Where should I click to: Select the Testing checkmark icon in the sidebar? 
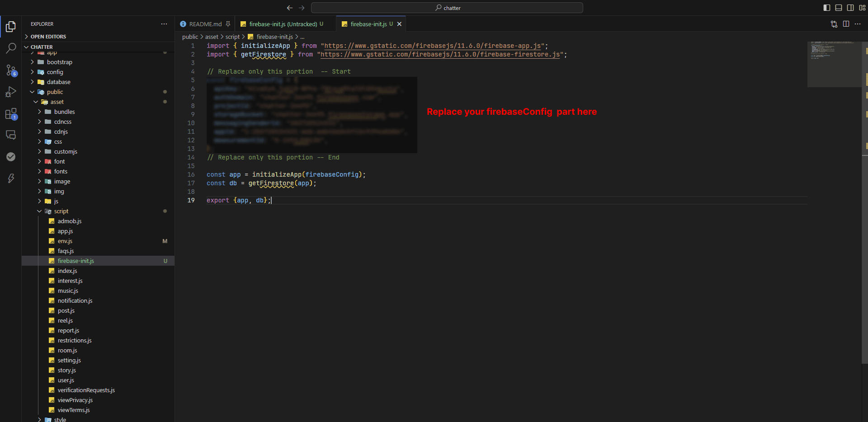(x=11, y=157)
